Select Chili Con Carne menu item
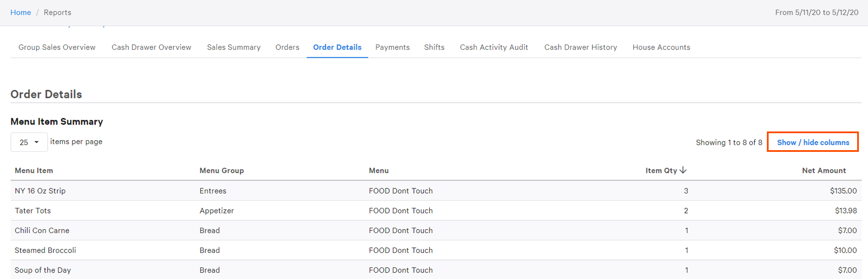 coord(42,230)
